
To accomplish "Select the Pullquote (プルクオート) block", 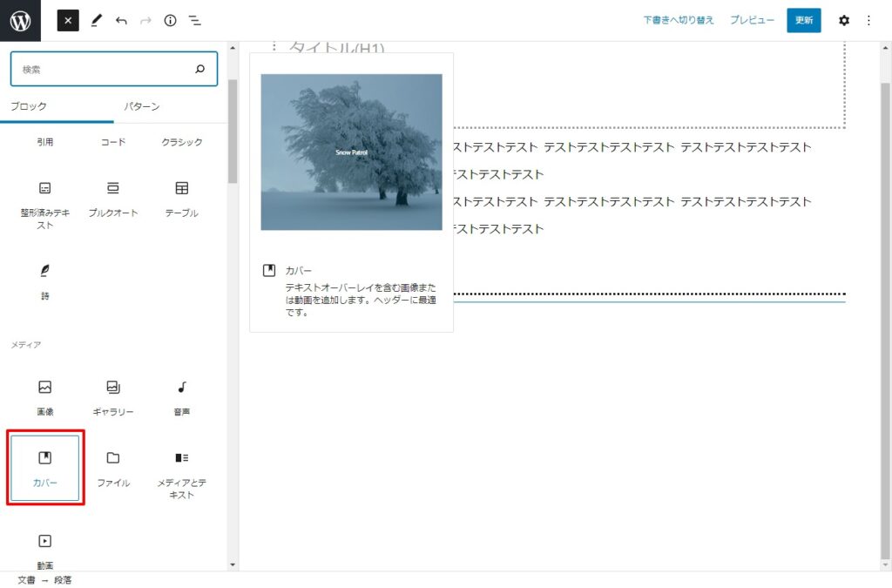I will [x=112, y=198].
